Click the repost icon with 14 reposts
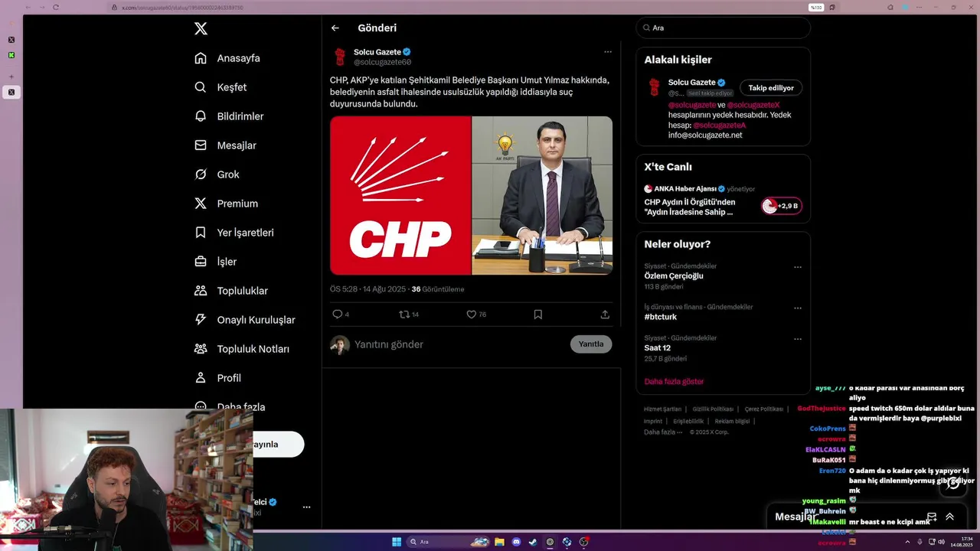980x551 pixels. (x=409, y=315)
